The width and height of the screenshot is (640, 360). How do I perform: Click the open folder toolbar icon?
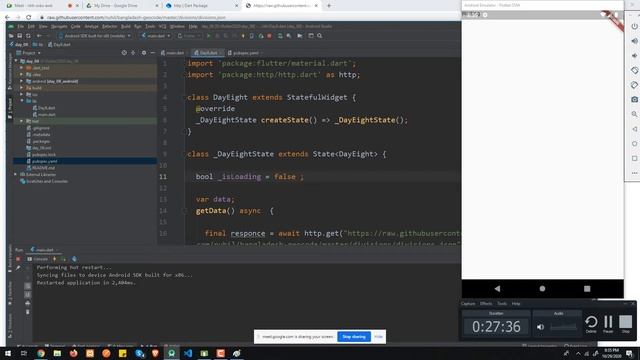(x=11, y=36)
